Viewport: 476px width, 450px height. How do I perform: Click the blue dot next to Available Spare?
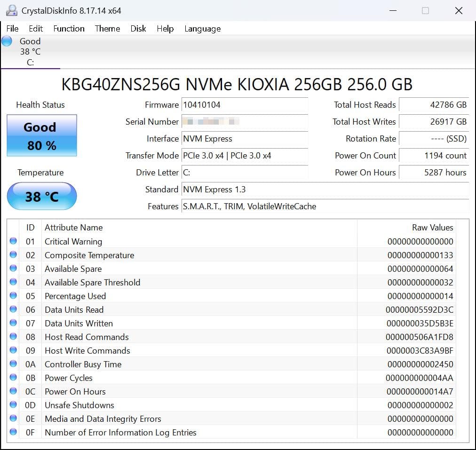click(13, 268)
